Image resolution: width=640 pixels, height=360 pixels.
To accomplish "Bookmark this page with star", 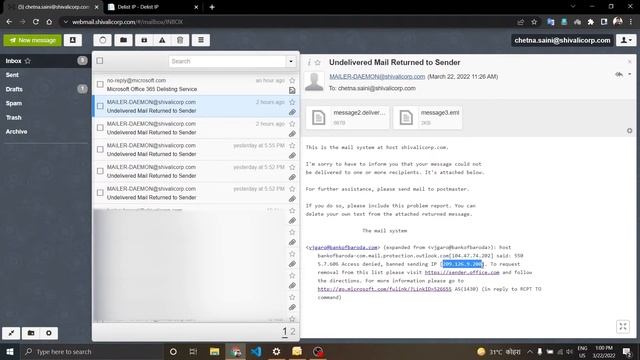I will coord(534,22).
